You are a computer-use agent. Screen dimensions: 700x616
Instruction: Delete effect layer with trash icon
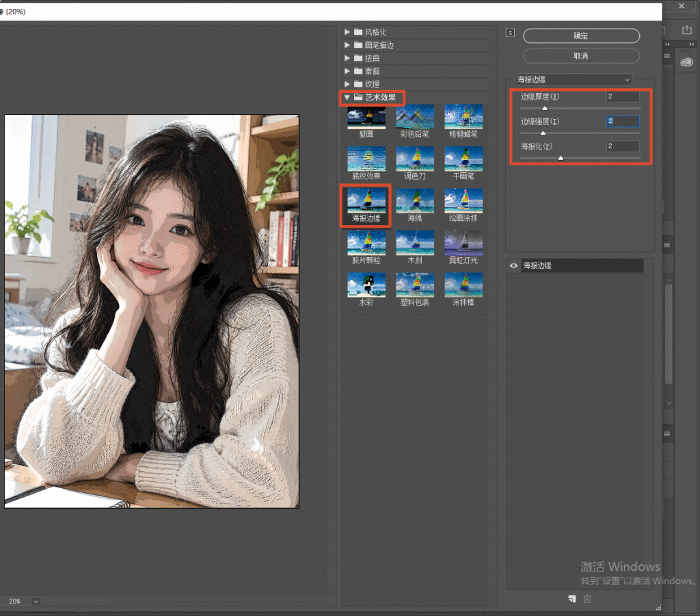(587, 599)
